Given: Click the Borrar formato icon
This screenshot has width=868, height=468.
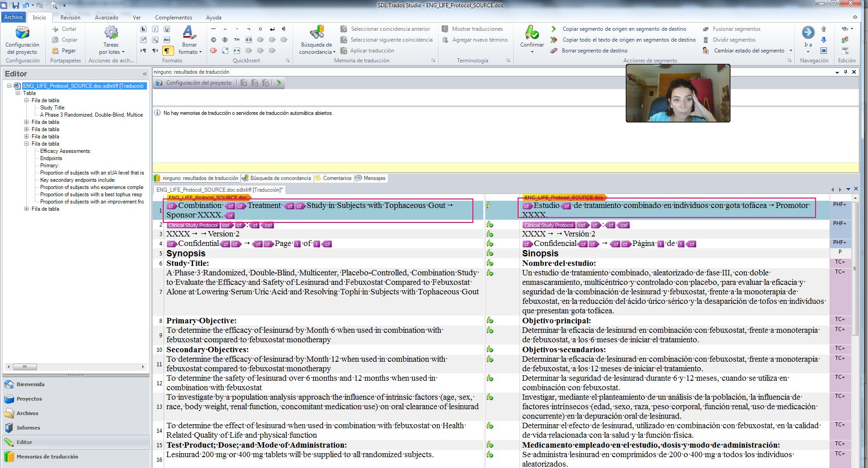Looking at the screenshot, I should pos(189,33).
